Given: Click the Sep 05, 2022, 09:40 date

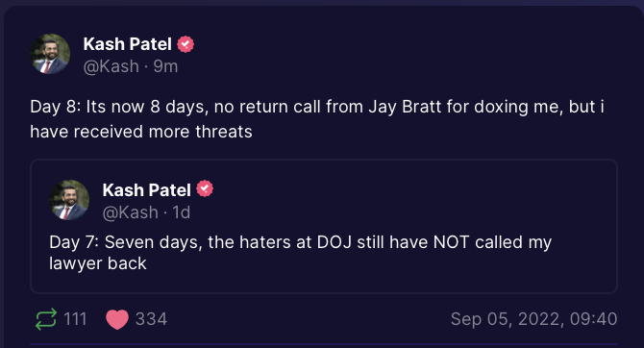Looking at the screenshot, I should coord(533,319).
